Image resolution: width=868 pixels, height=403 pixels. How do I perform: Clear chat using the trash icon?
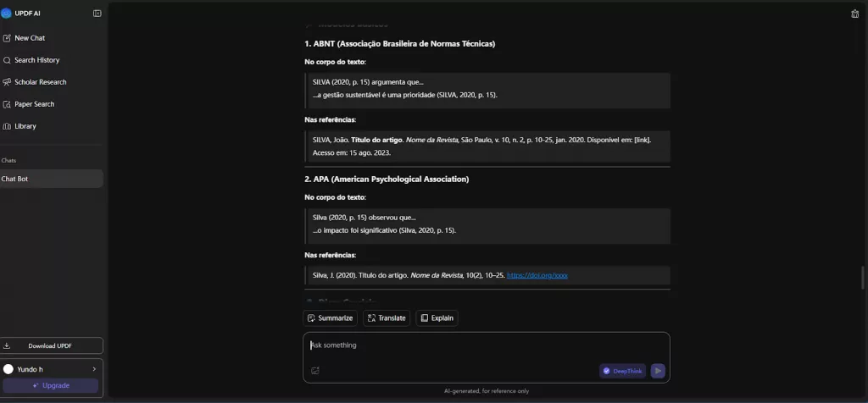pos(854,14)
